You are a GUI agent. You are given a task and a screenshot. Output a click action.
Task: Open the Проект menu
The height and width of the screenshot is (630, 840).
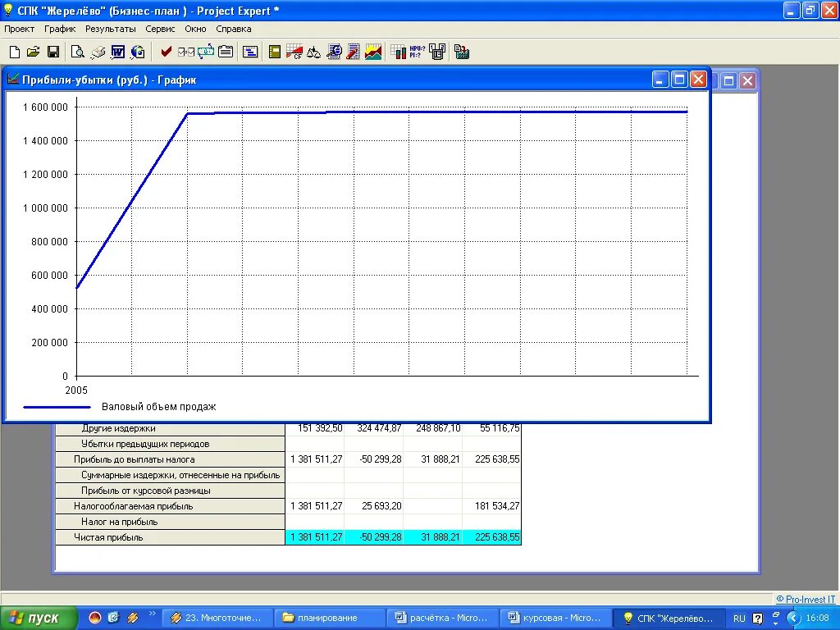(20, 29)
